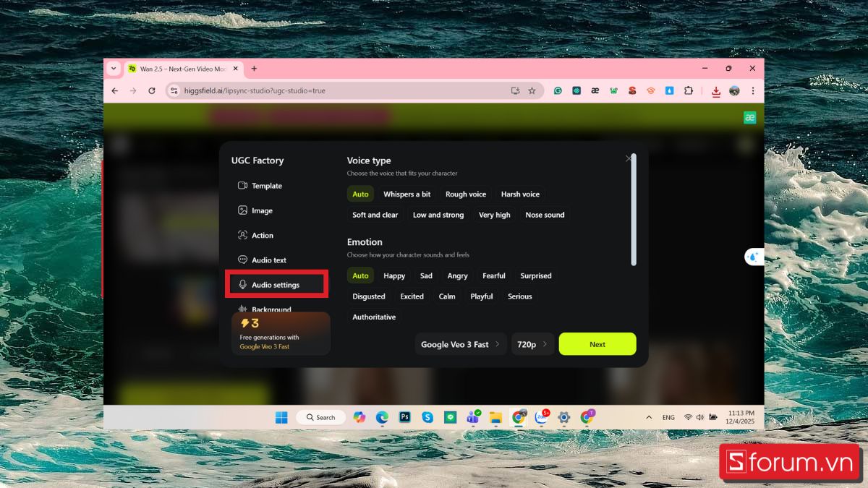This screenshot has height=488, width=868.
Task: Go forward in the browser
Action: pos(133,90)
